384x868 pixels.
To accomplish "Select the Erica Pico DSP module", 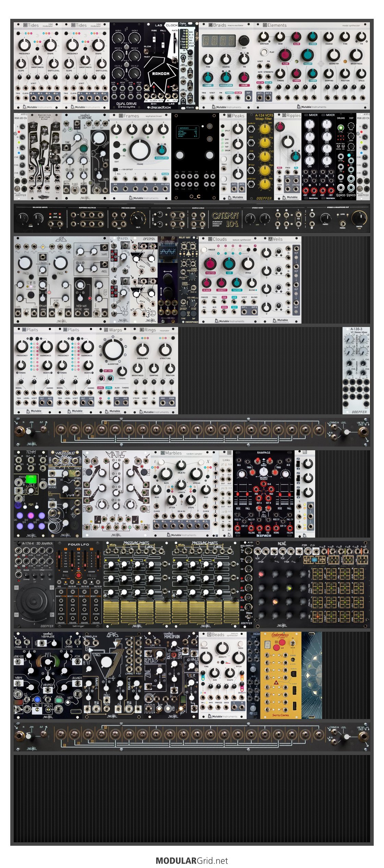I will (x=351, y=157).
